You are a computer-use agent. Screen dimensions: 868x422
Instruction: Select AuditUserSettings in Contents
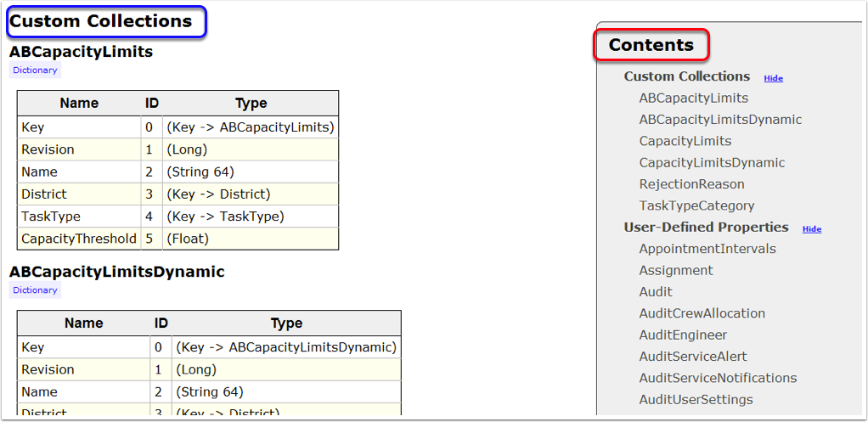pyautogui.click(x=696, y=400)
